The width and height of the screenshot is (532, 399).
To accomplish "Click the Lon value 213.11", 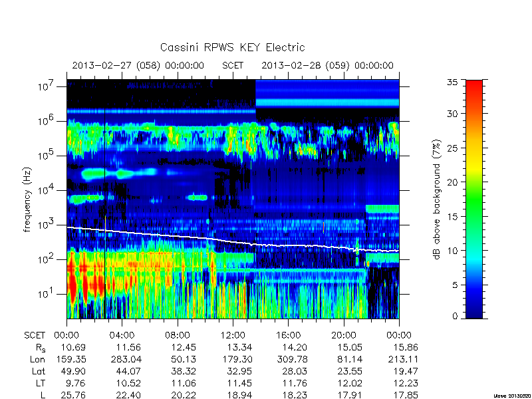I will pos(403,359).
